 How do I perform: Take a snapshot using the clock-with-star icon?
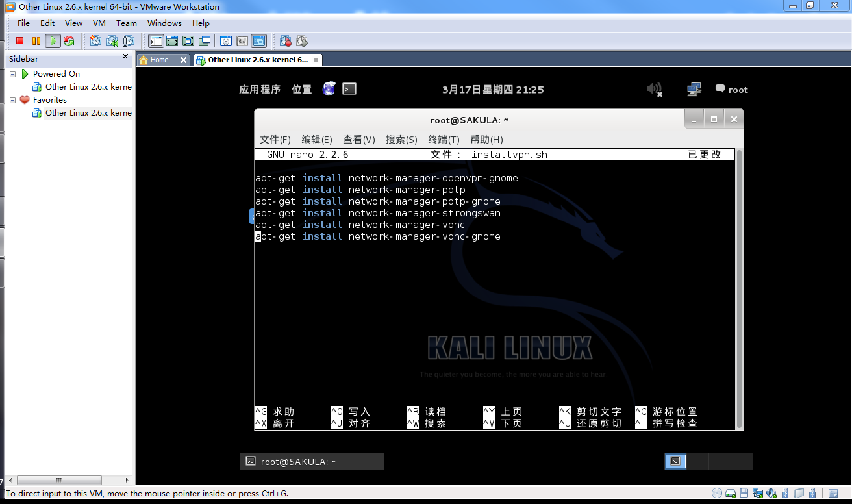click(x=95, y=41)
